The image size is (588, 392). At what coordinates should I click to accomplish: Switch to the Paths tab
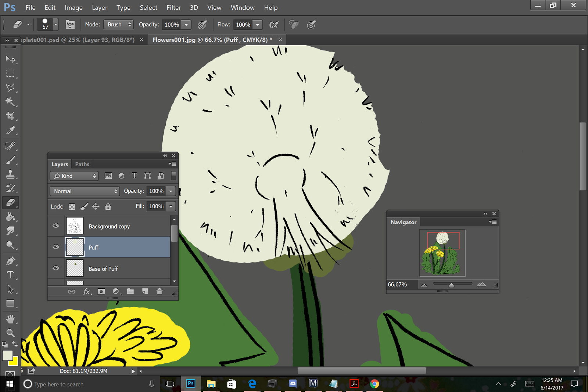coord(82,164)
